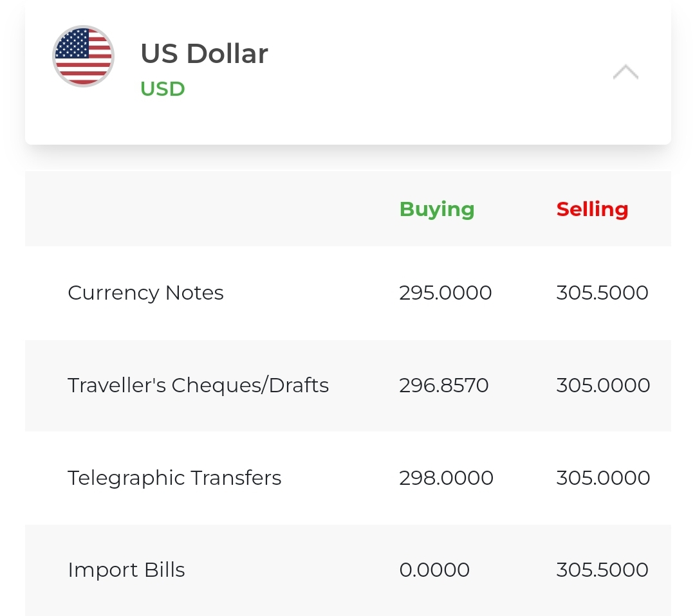Click Telegraphic Transfers buying rate 298.0000
The height and width of the screenshot is (616, 695).
(x=447, y=478)
